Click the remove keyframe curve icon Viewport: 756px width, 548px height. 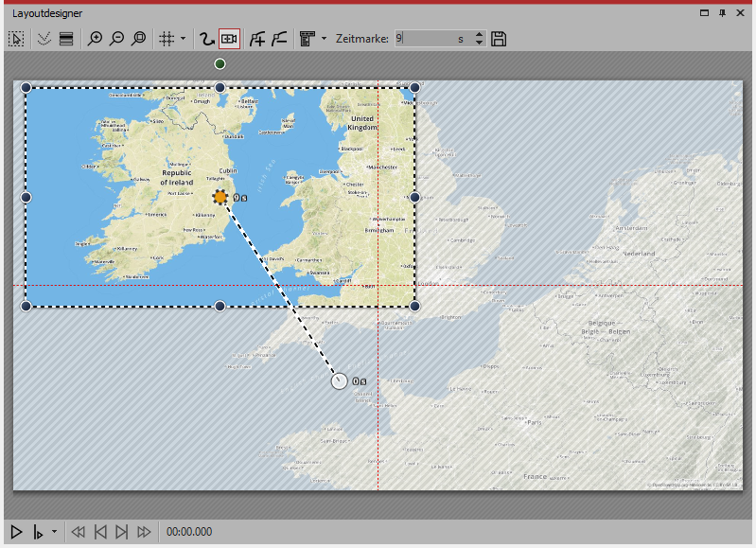click(x=279, y=39)
